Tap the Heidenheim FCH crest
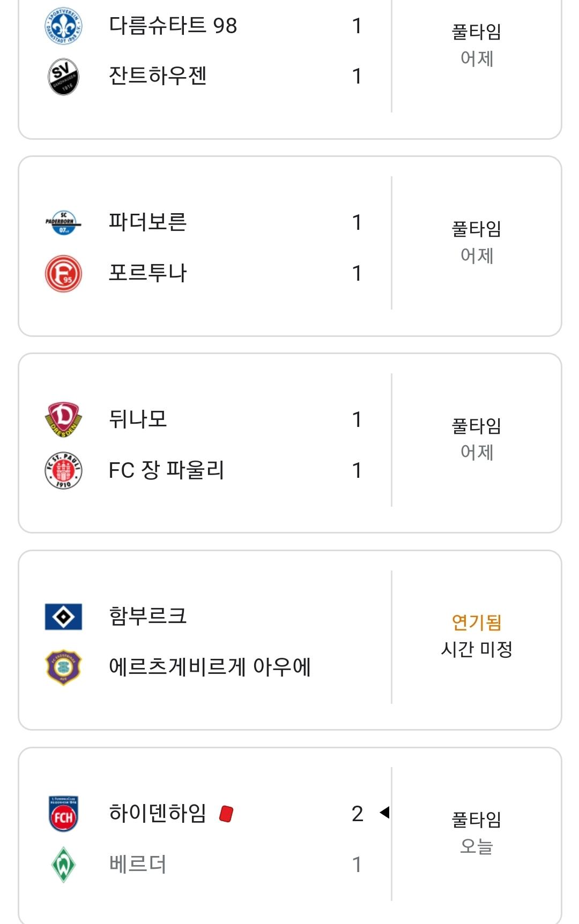This screenshot has width=579, height=924. pyautogui.click(x=63, y=813)
